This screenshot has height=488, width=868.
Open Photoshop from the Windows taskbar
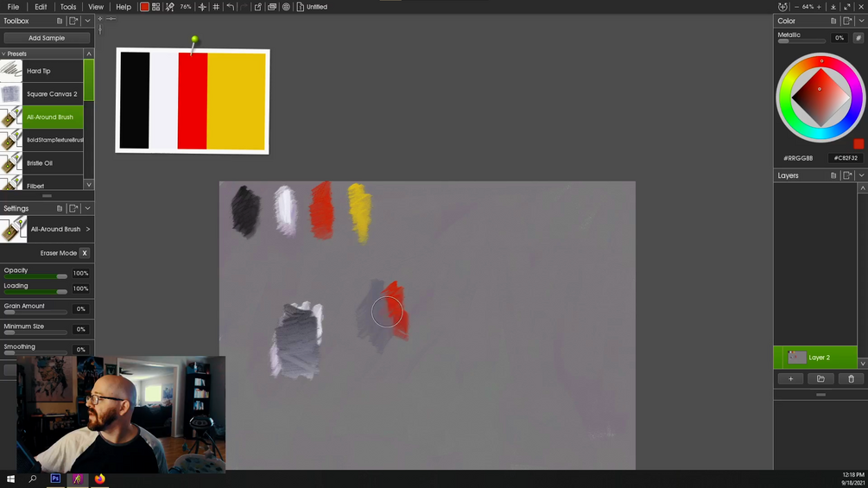click(x=55, y=478)
